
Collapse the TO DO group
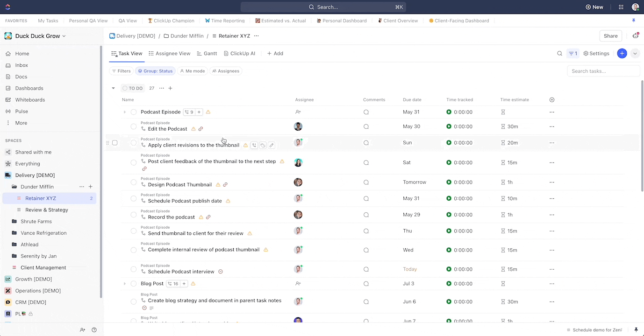click(x=113, y=88)
